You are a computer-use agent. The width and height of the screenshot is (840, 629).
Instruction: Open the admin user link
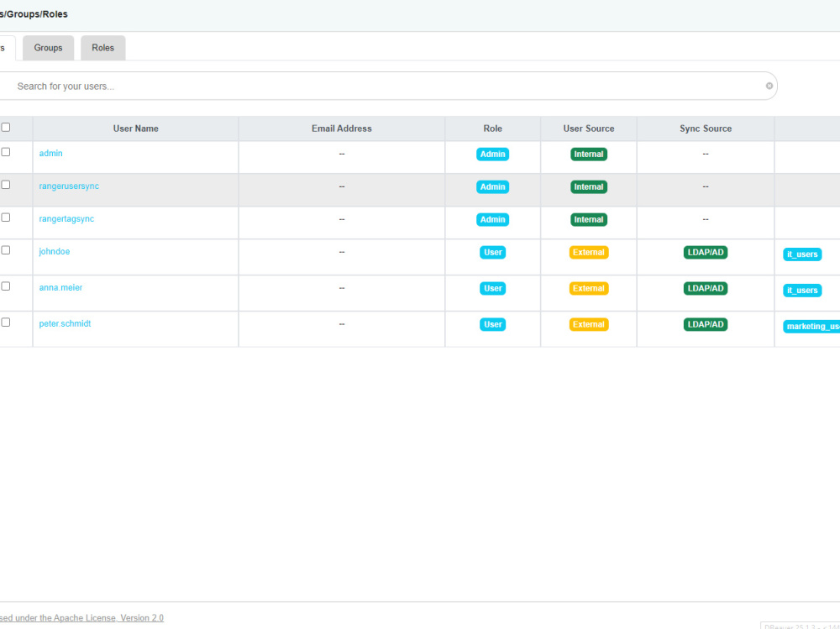click(51, 153)
